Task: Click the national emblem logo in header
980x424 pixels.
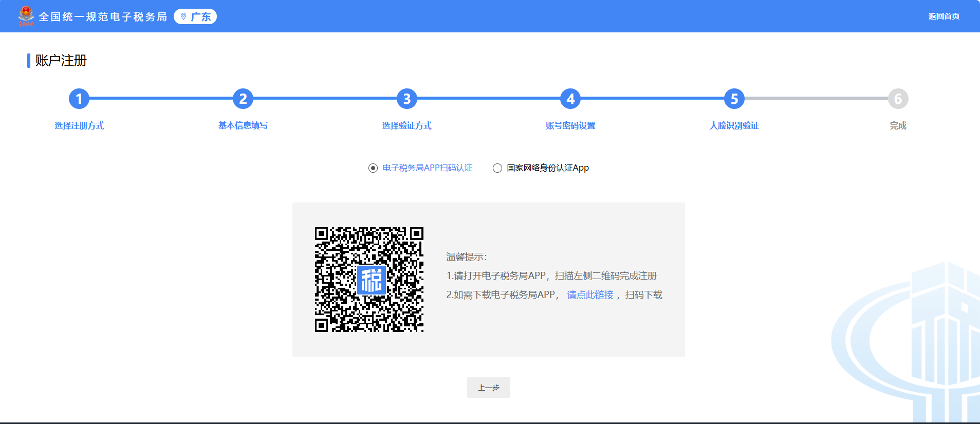Action: coord(26,16)
